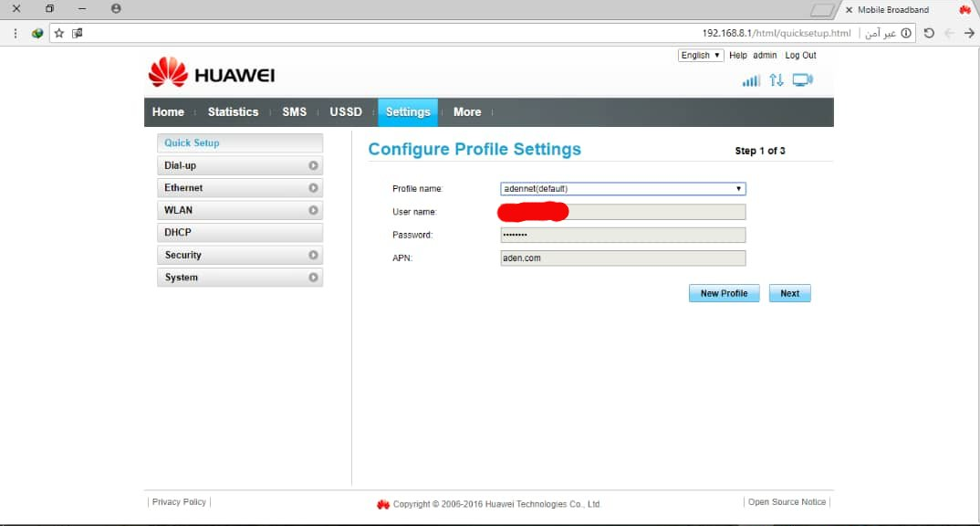
Task: Click the Huawei favicon on the tab
Action: click(x=965, y=9)
